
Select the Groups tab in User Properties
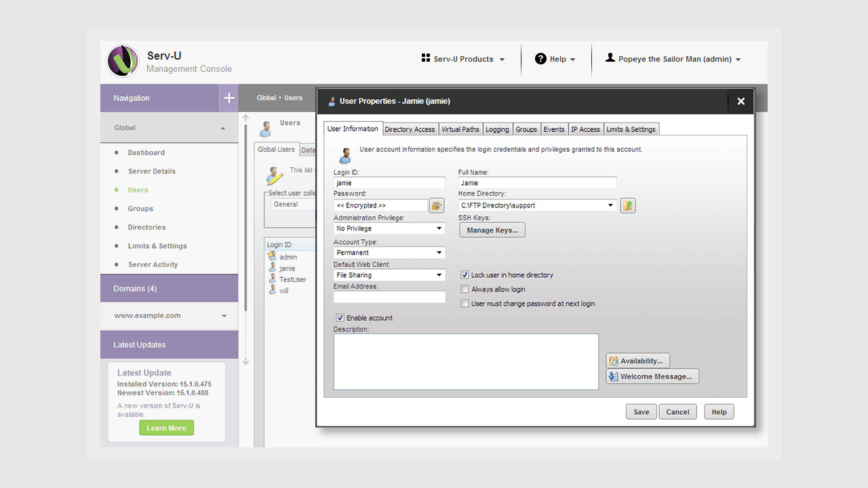pos(526,129)
